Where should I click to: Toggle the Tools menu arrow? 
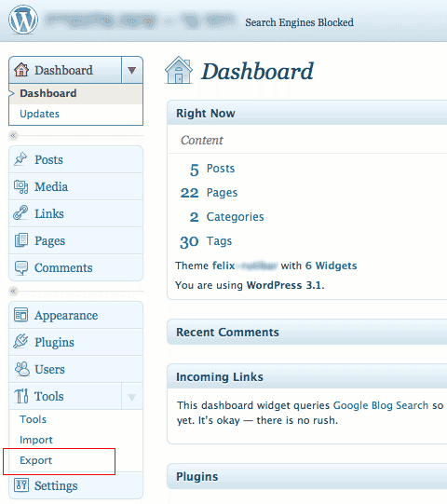pos(131,397)
